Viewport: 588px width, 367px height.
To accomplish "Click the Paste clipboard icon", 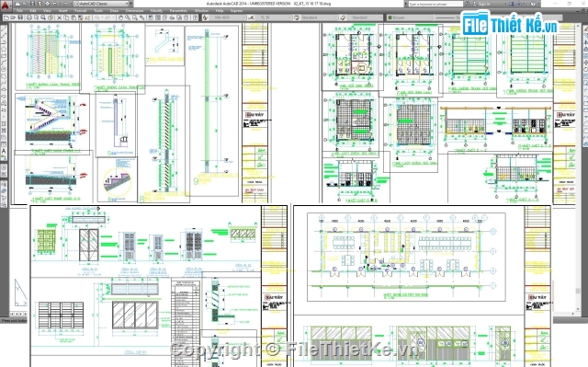I will tap(73, 17).
